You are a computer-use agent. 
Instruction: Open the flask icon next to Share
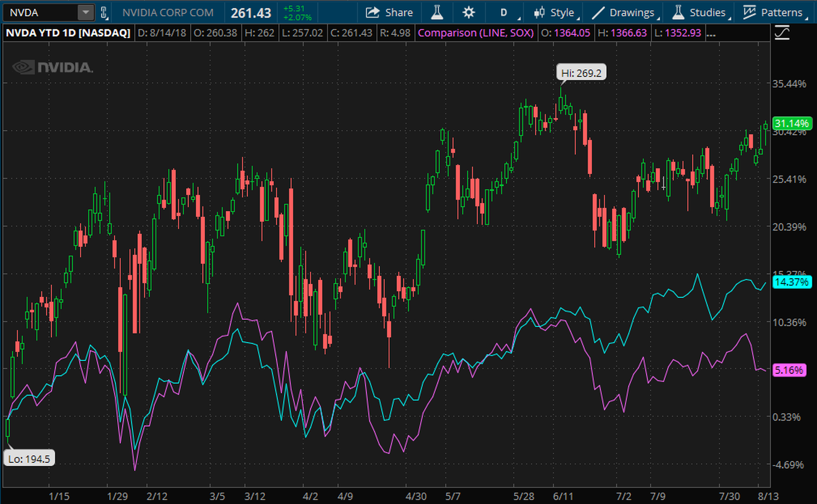(436, 12)
